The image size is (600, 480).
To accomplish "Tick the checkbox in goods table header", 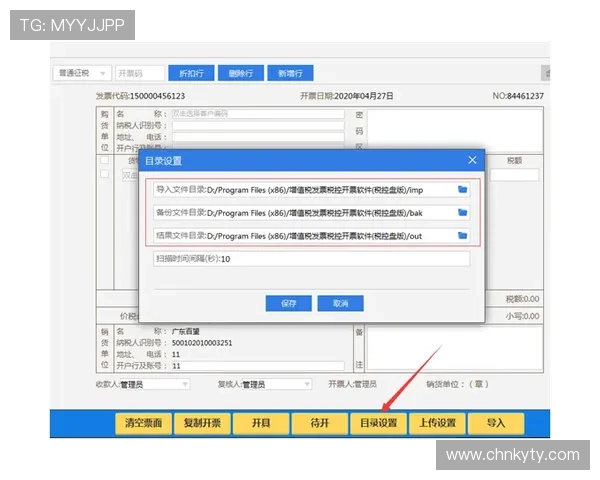I will [x=104, y=160].
